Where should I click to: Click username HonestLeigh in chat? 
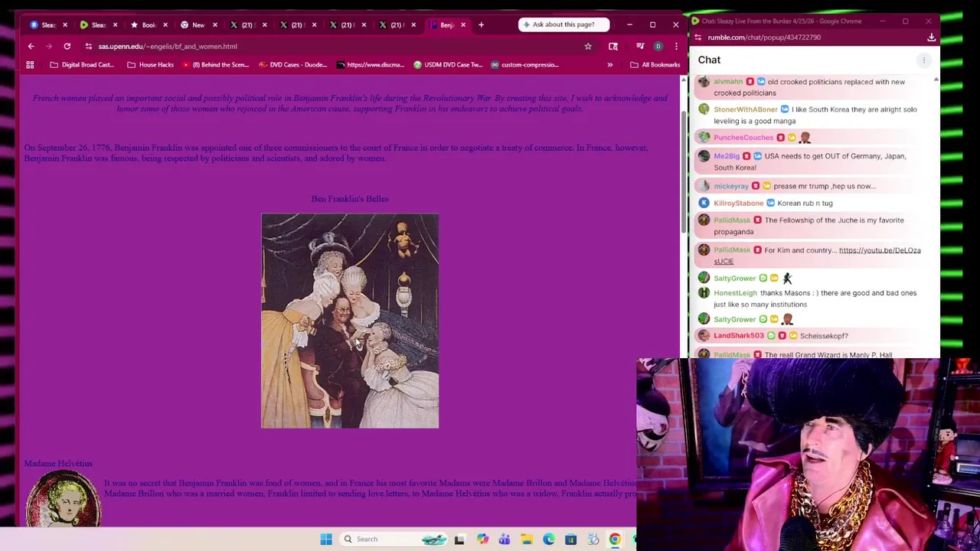(x=735, y=293)
